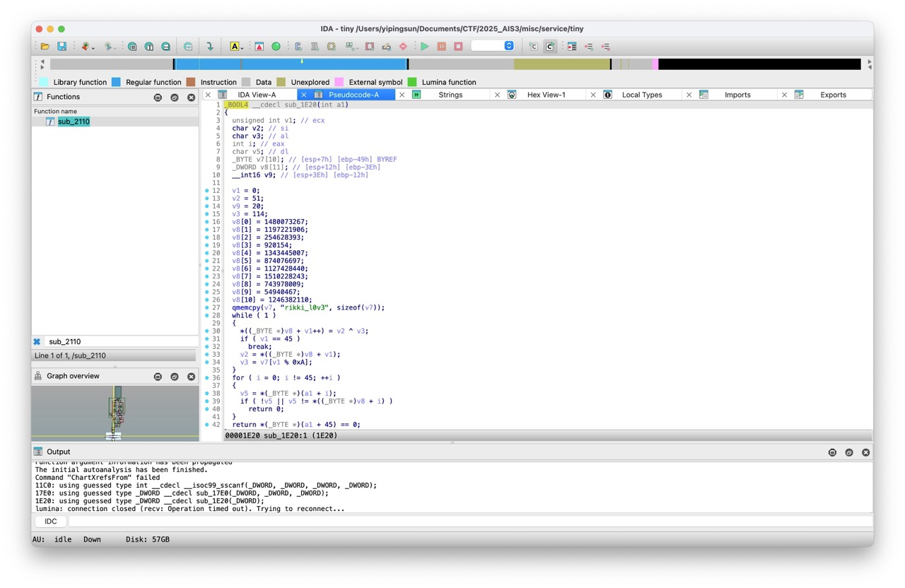Click the open file folder icon
905x588 pixels.
(x=45, y=47)
